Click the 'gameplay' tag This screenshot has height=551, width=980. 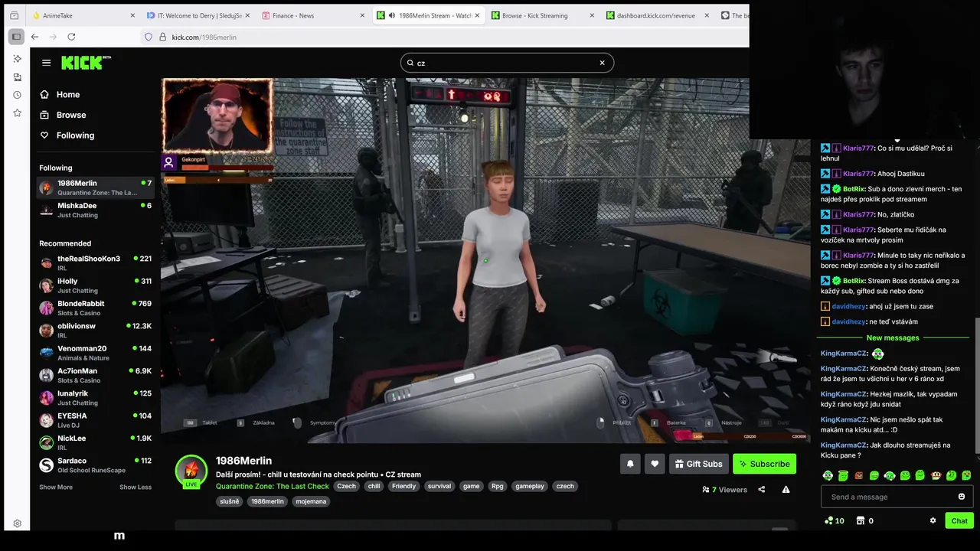click(x=530, y=486)
